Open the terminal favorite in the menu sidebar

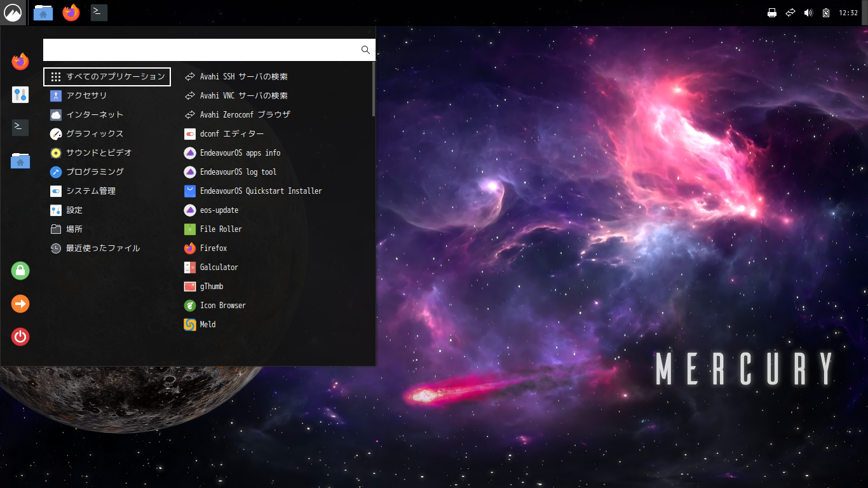coord(20,127)
